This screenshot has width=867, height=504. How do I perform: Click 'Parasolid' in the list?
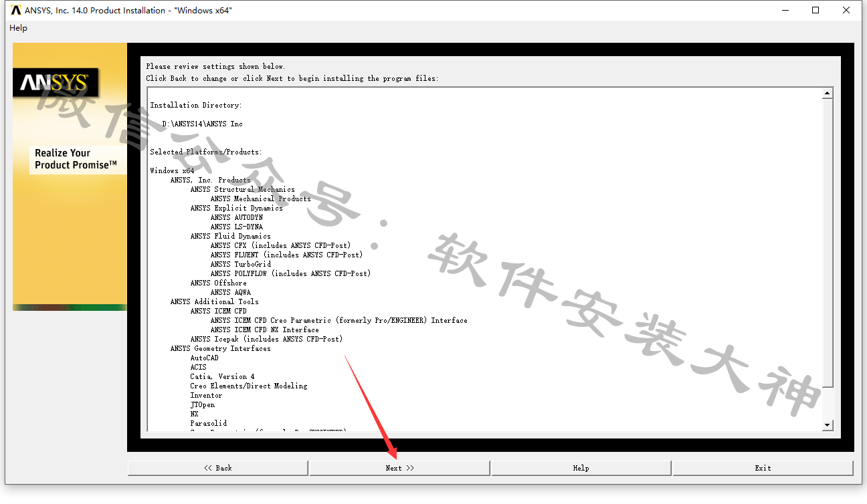[x=208, y=423]
